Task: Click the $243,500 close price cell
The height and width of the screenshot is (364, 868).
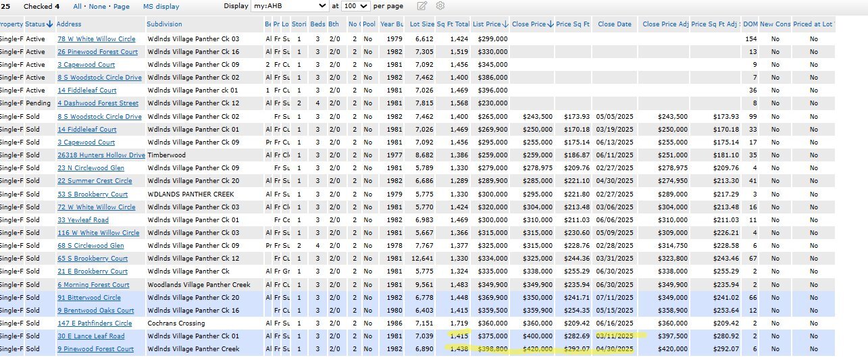Action: coord(537,117)
